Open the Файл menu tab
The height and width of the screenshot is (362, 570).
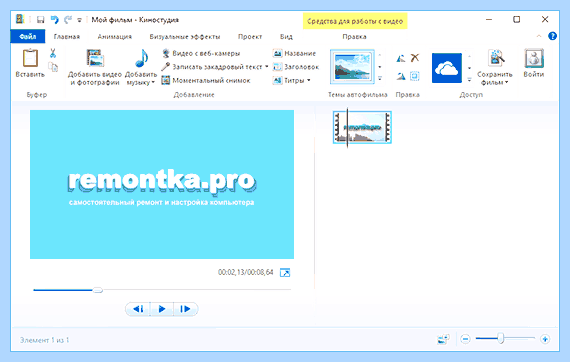28,36
